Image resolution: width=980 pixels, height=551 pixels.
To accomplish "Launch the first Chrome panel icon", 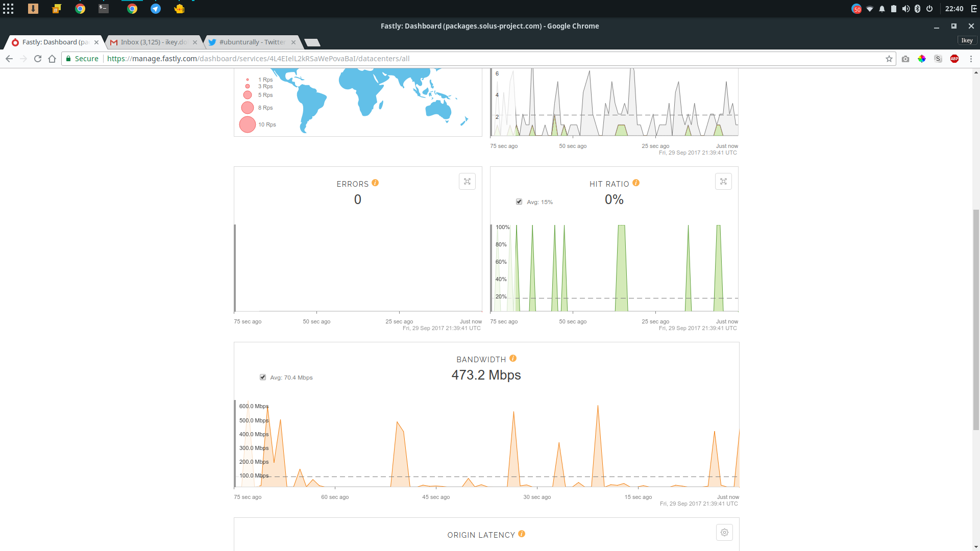I will [80, 9].
